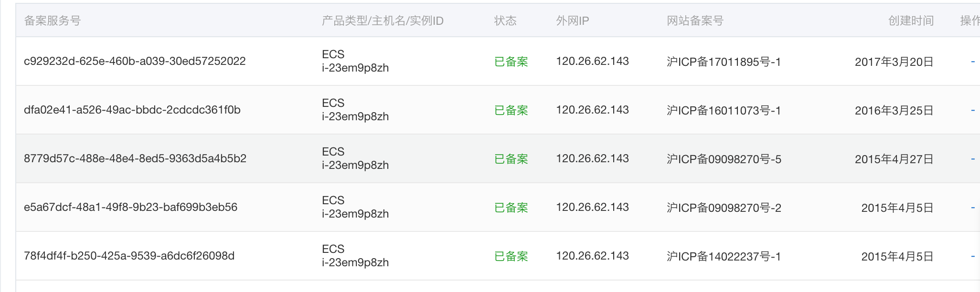Click the 创建时间 column header
Viewport: 980px width, 292px height.
click(x=911, y=21)
